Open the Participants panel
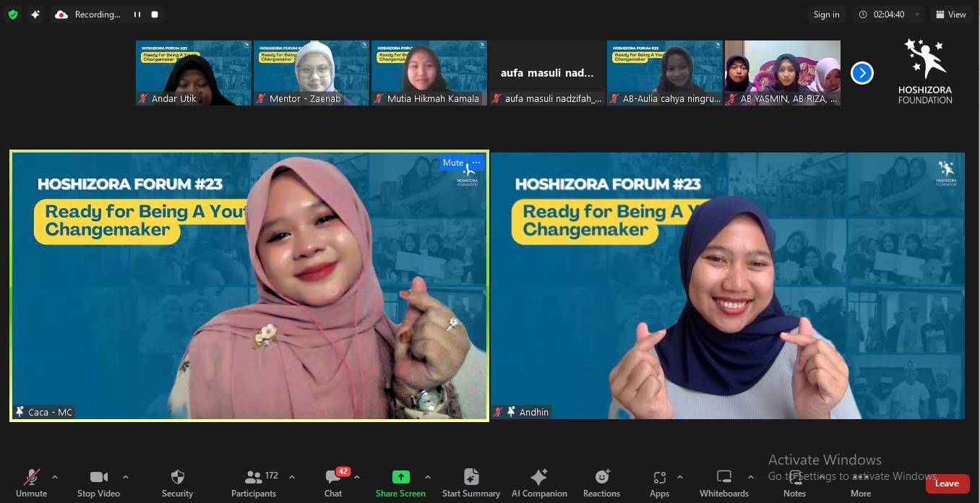980x503 pixels. (254, 483)
